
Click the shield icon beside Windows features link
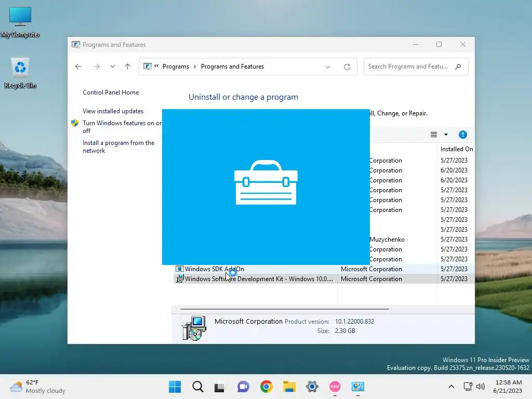(x=75, y=123)
